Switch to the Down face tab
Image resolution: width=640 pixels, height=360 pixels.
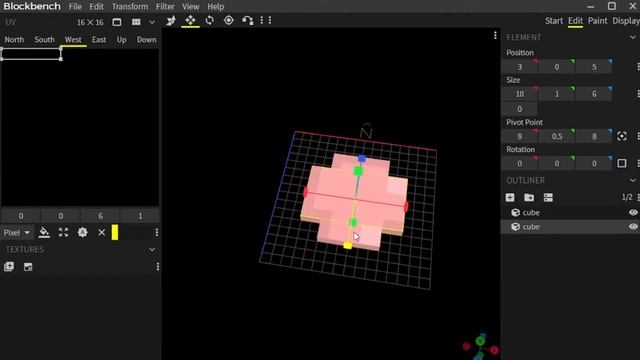click(x=147, y=40)
